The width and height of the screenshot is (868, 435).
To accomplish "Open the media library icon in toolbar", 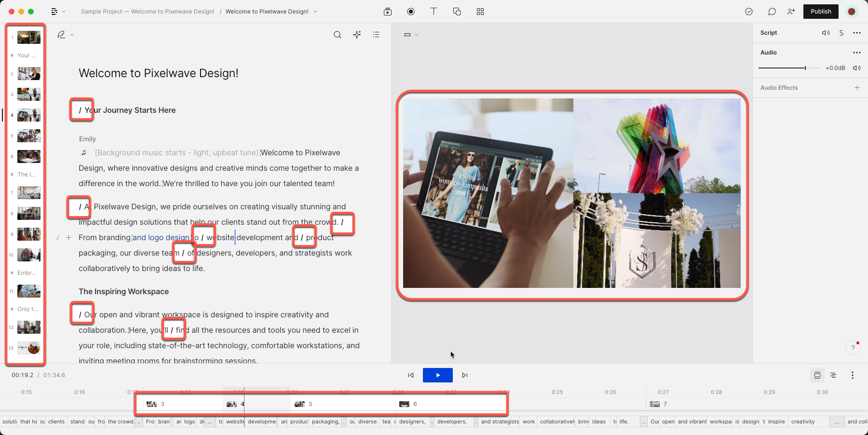I will (388, 12).
